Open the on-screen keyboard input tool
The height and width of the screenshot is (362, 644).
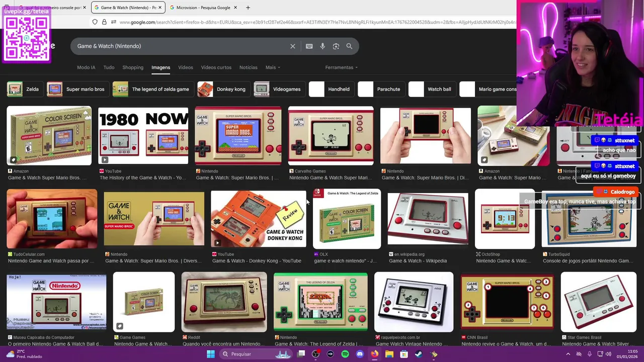(309, 46)
